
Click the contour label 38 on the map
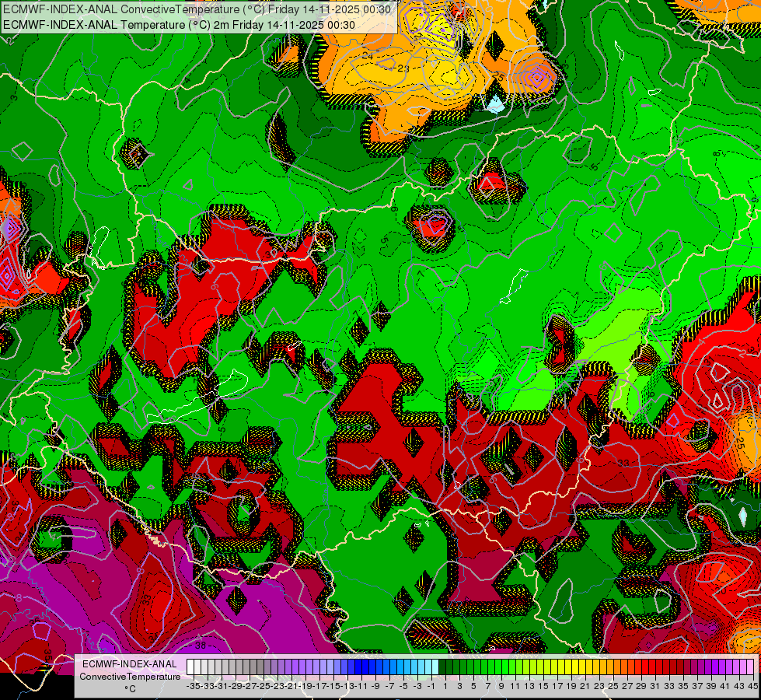201,646
